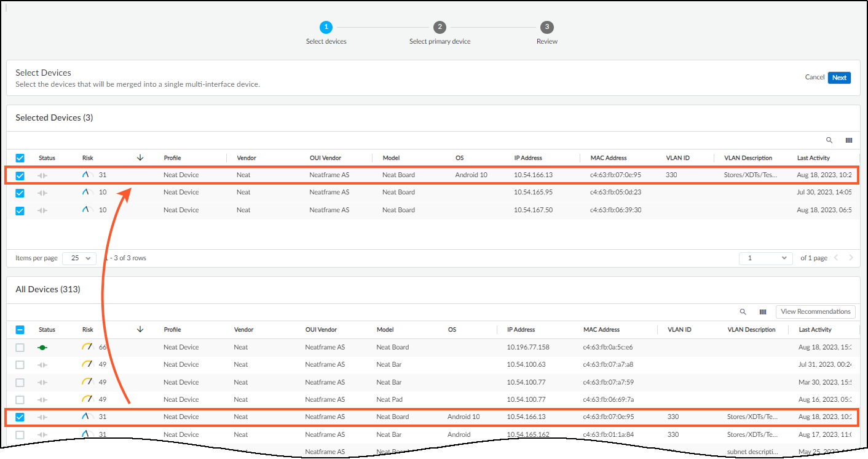Click the Last Activity column header in All Devices
This screenshot has width=868, height=459.
(815, 330)
